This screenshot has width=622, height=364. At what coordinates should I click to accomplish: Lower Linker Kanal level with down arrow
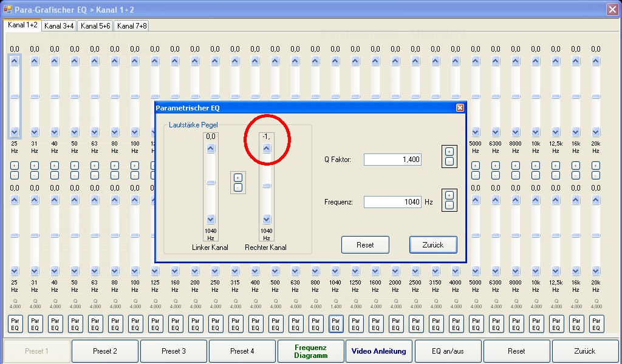[x=211, y=219]
